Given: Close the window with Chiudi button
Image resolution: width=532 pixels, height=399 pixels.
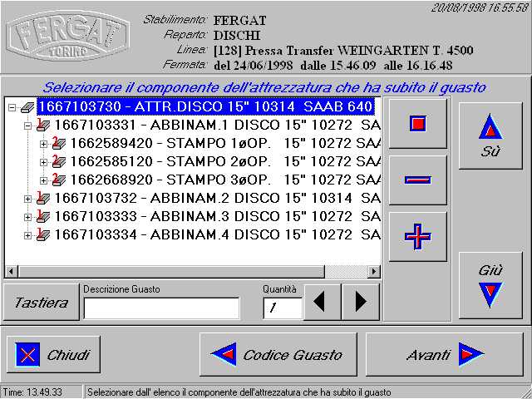Looking at the screenshot, I should pyautogui.click(x=53, y=355).
